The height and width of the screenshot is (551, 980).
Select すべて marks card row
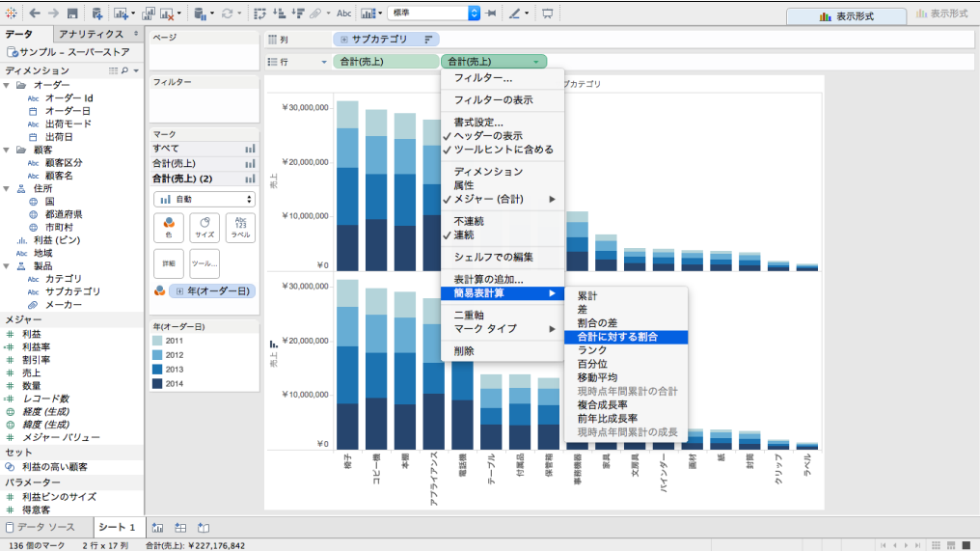[x=204, y=149]
